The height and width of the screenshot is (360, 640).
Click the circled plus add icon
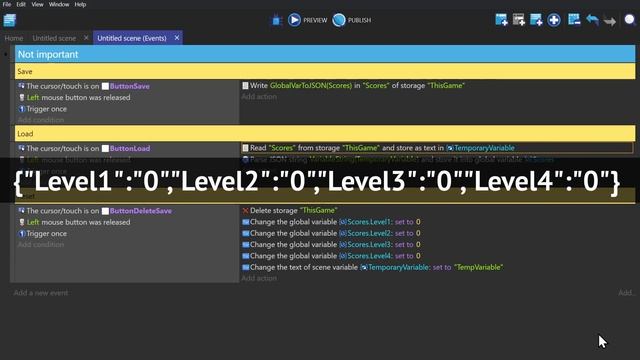point(554,20)
